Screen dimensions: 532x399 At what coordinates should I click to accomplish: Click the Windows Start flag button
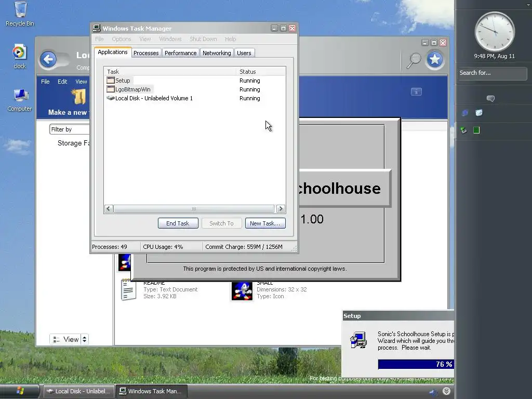[x=20, y=391]
